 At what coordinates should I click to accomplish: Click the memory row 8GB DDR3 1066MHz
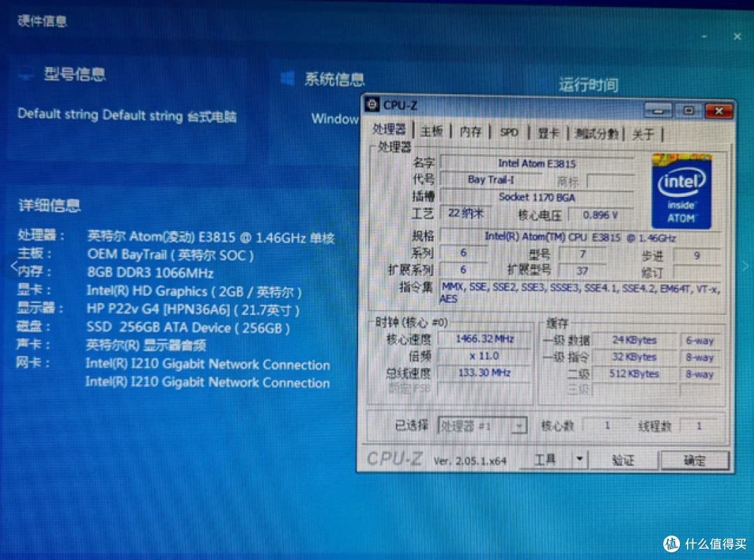click(150, 273)
